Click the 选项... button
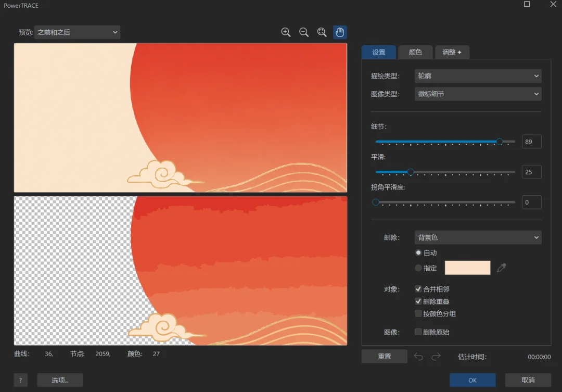562x392 pixels. [60, 380]
